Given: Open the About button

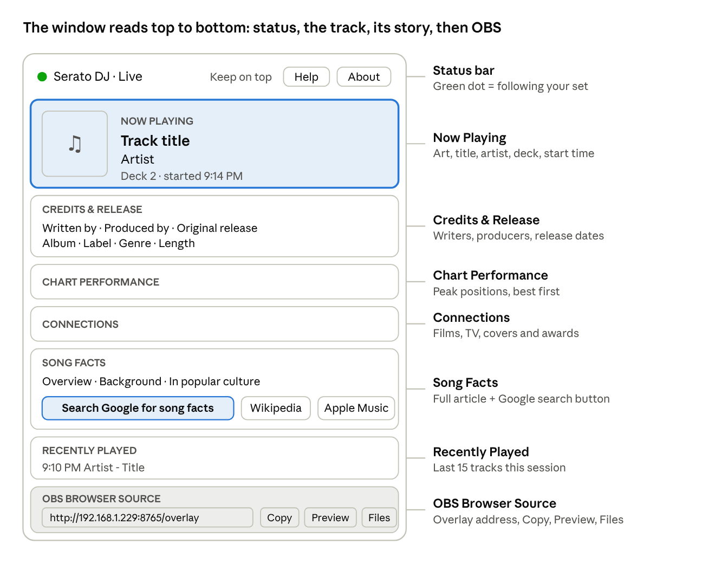Looking at the screenshot, I should click(364, 77).
